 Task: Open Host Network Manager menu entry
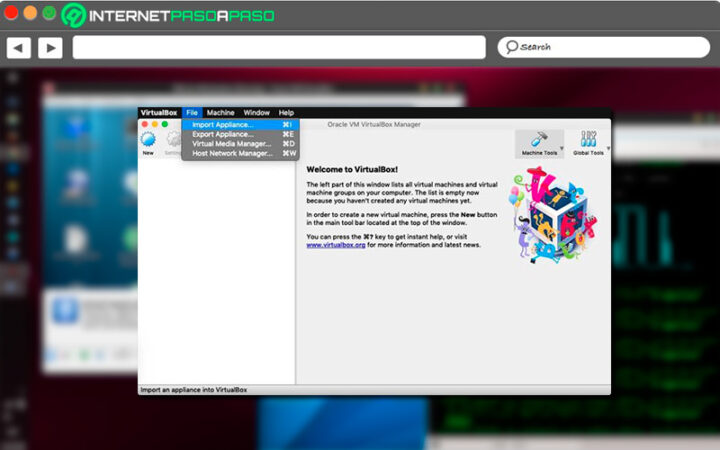(232, 153)
